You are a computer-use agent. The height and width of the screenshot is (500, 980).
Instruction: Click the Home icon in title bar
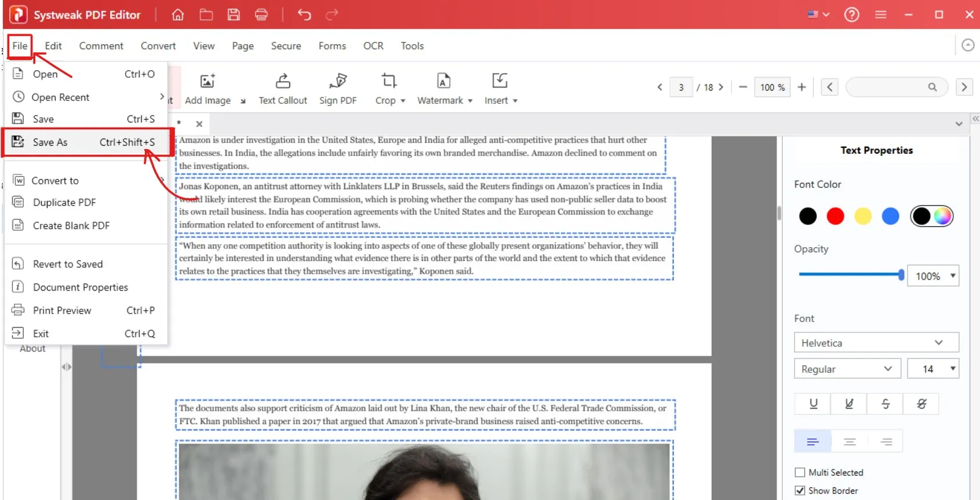point(178,15)
